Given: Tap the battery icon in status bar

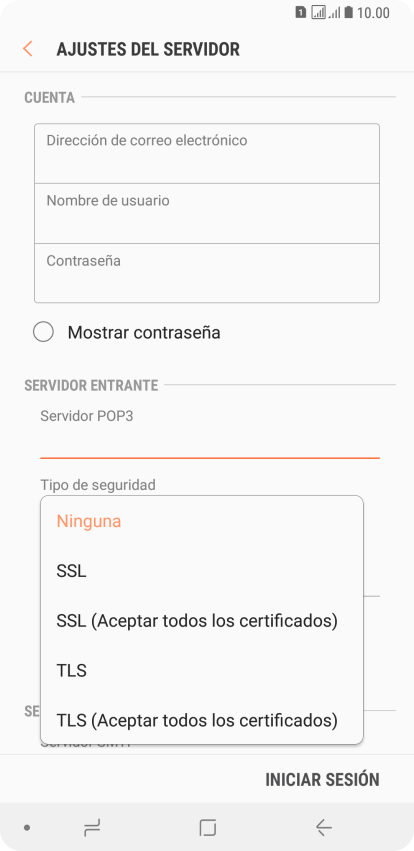Looking at the screenshot, I should coord(348,12).
